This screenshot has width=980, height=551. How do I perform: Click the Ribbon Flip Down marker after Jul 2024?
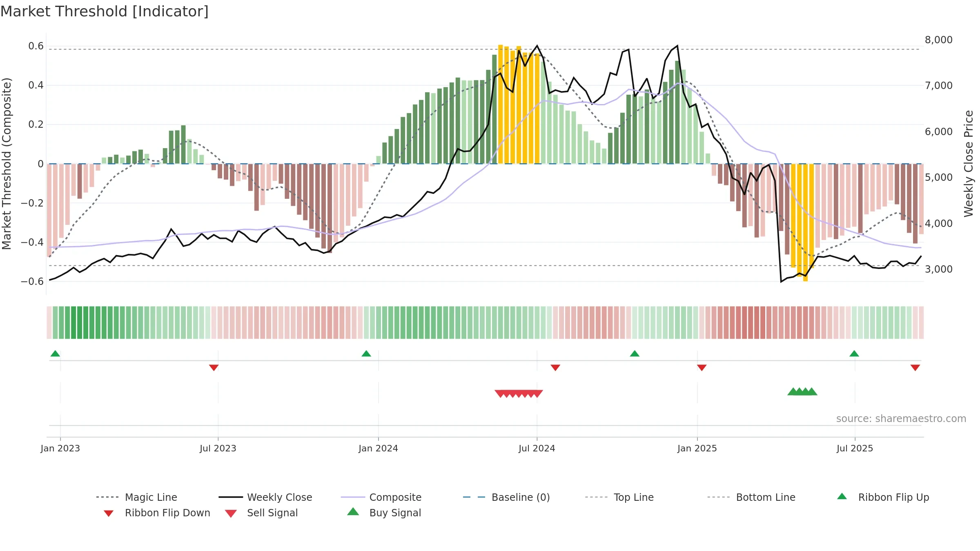coord(555,368)
